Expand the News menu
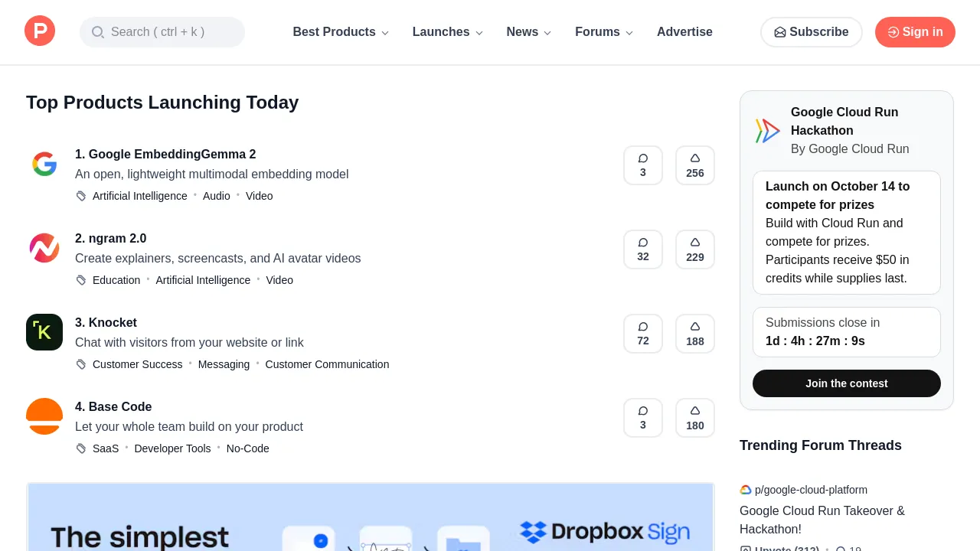Image resolution: width=980 pixels, height=551 pixels. [529, 32]
